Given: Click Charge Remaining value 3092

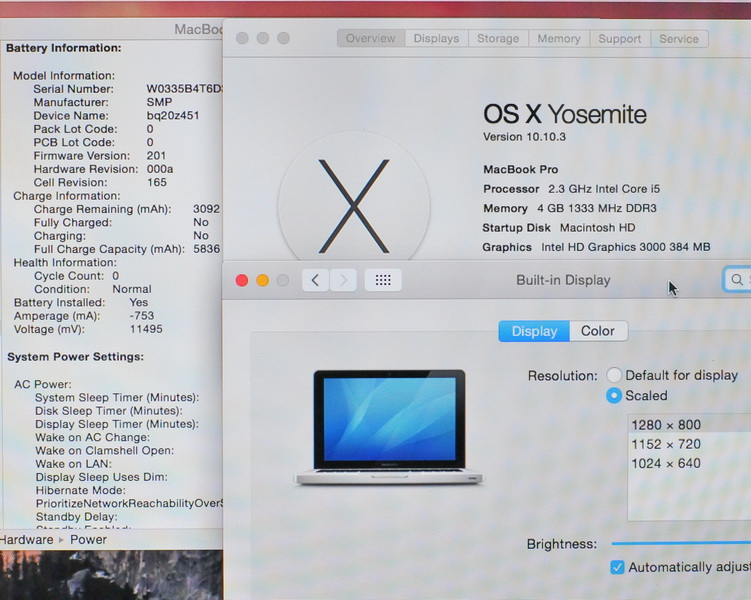Looking at the screenshot, I should (206, 209).
